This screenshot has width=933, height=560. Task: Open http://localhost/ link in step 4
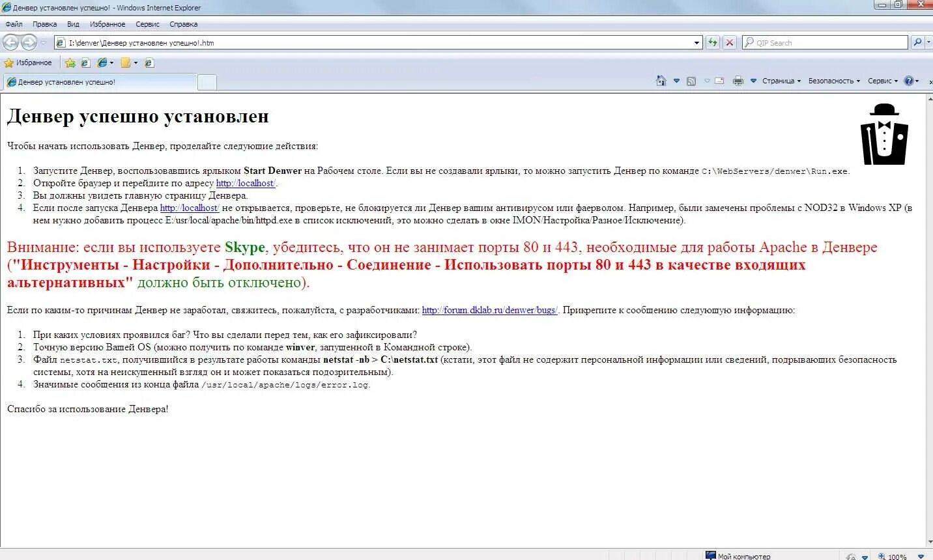tap(190, 208)
